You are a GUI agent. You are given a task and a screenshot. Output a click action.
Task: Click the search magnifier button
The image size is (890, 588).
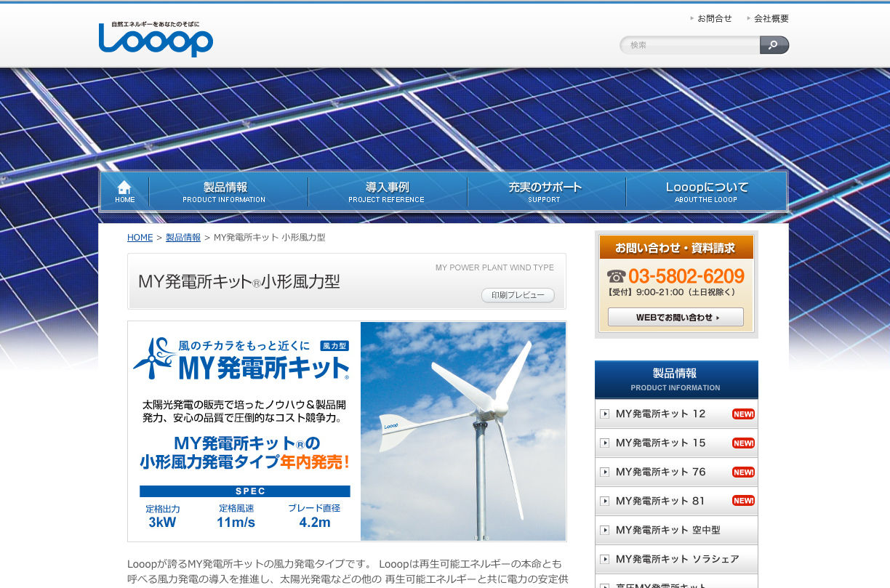pyautogui.click(x=774, y=45)
